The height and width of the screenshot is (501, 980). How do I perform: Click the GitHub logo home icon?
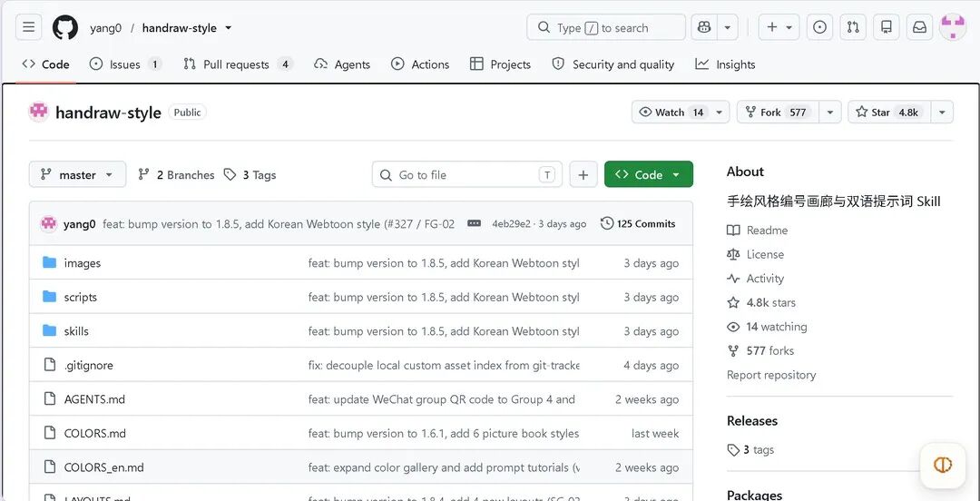[x=65, y=27]
